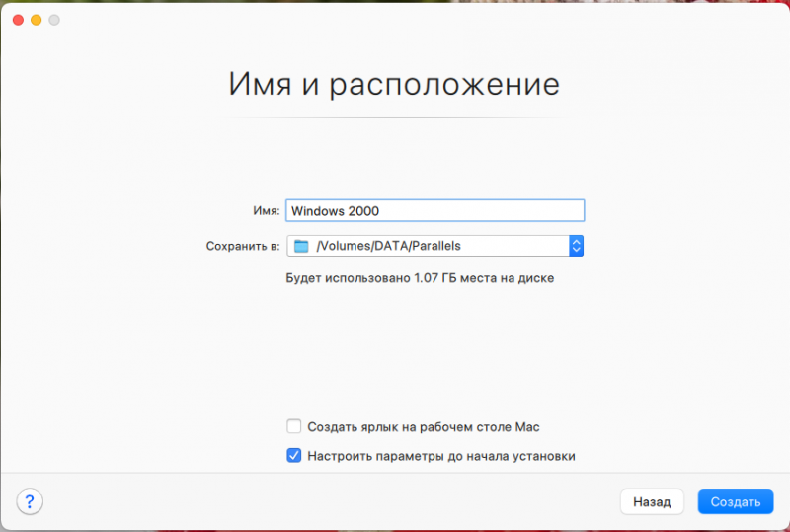Click the 'Сохранить в:' label
Screen dimensions: 790x532
(x=243, y=246)
